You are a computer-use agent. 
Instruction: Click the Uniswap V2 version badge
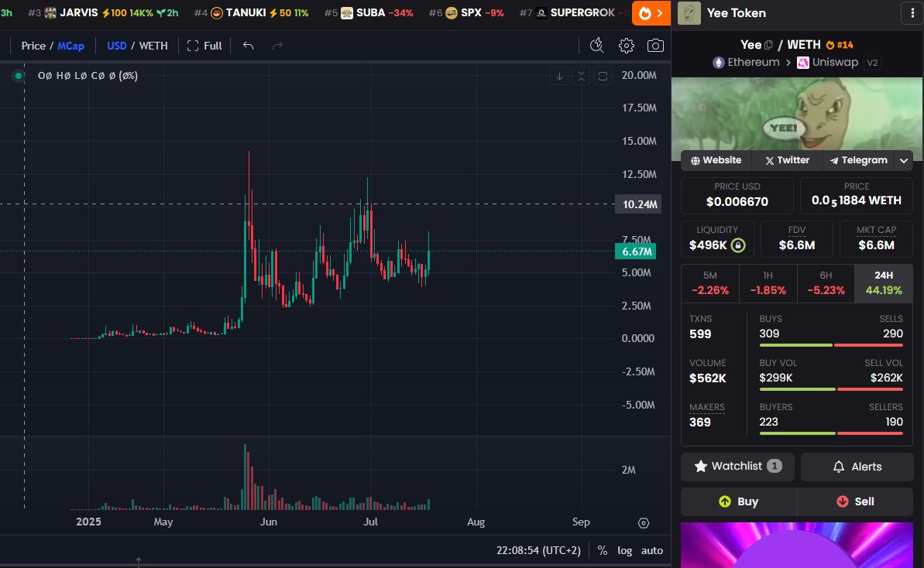point(873,63)
